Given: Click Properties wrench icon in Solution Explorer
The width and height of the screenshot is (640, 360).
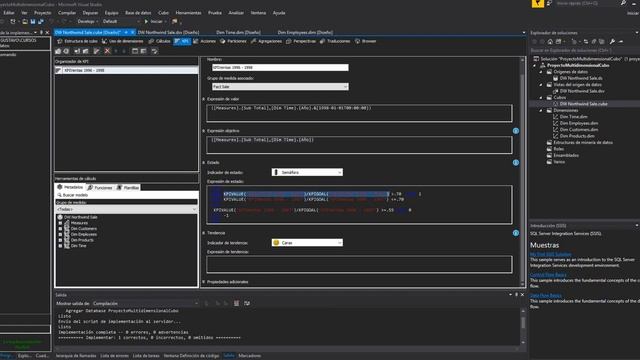Looking at the screenshot, I should [x=612, y=42].
